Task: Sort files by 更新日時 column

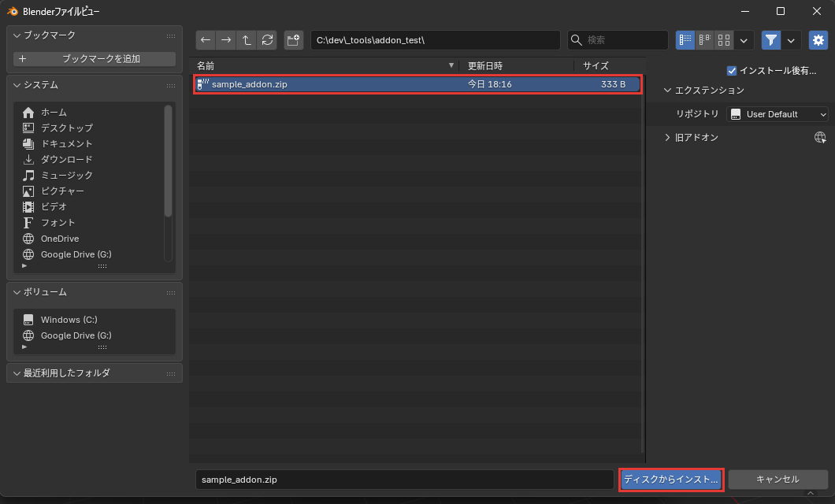Action: 516,66
